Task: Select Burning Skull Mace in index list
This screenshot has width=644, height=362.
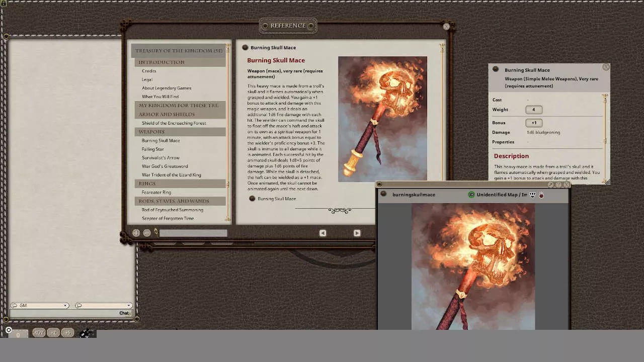Action: pos(160,140)
